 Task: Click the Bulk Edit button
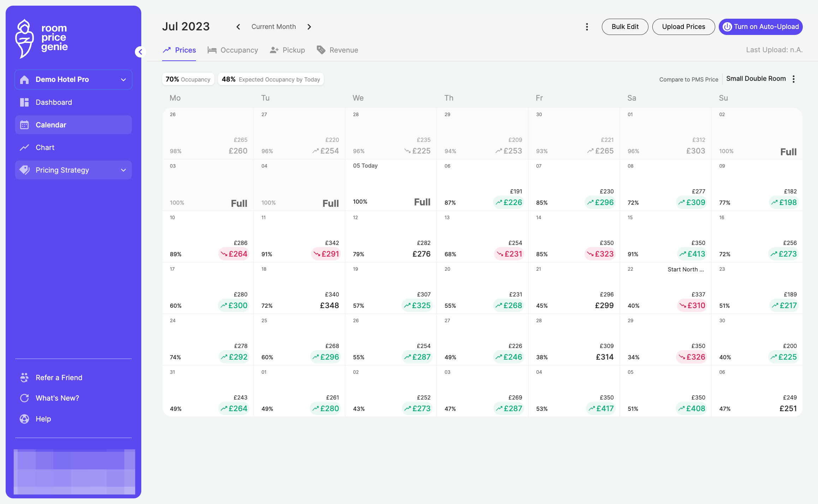625,27
